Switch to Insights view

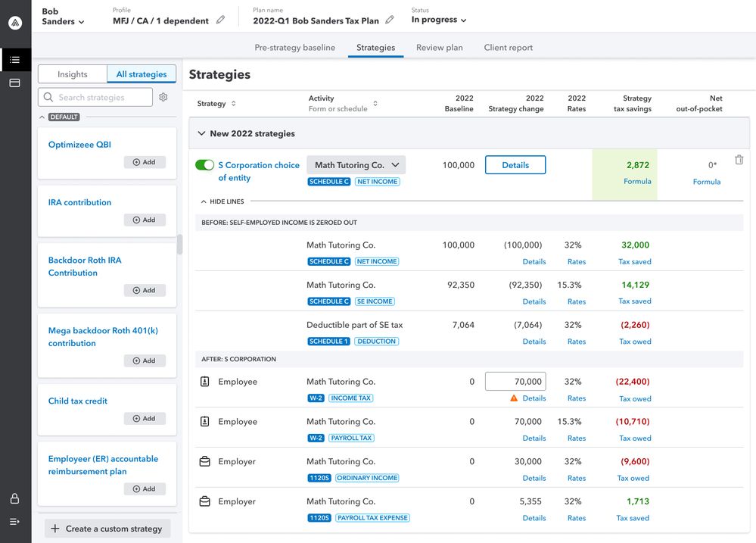point(73,74)
